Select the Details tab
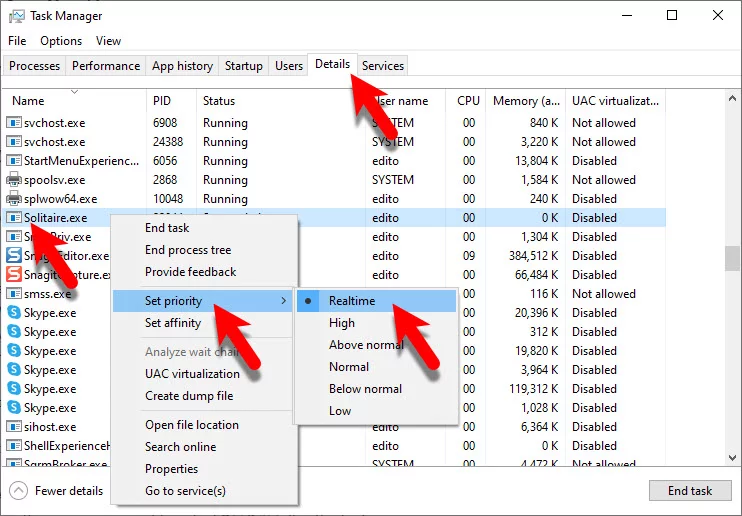The width and height of the screenshot is (742, 516). (332, 64)
